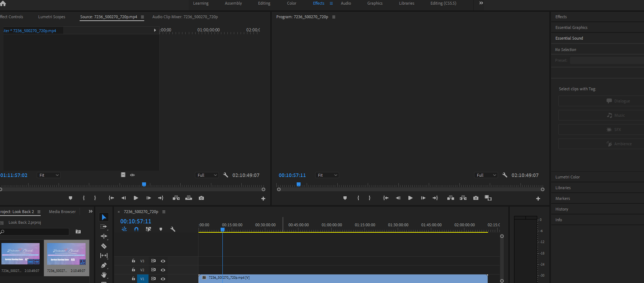Image resolution: width=644 pixels, height=283 pixels.
Task: Select the Pen tool
Action: pos(104,265)
